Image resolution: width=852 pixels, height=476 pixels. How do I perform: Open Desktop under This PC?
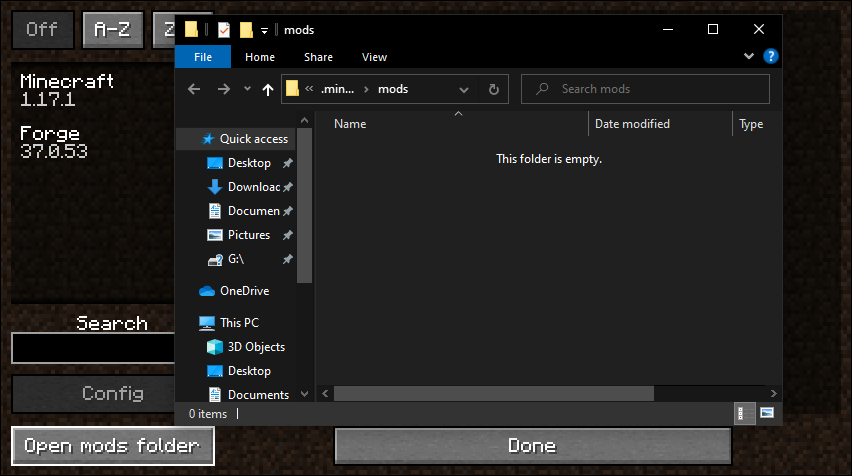pyautogui.click(x=249, y=371)
